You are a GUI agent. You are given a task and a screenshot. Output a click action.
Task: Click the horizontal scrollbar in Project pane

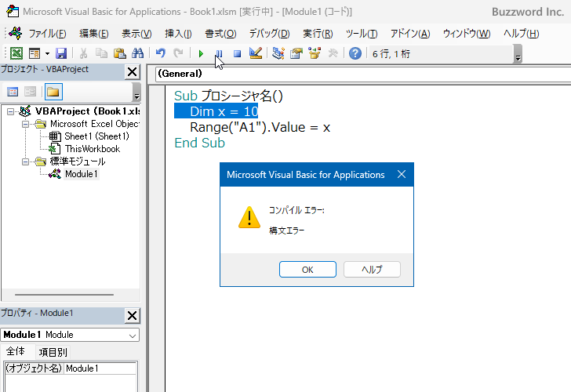(64, 295)
